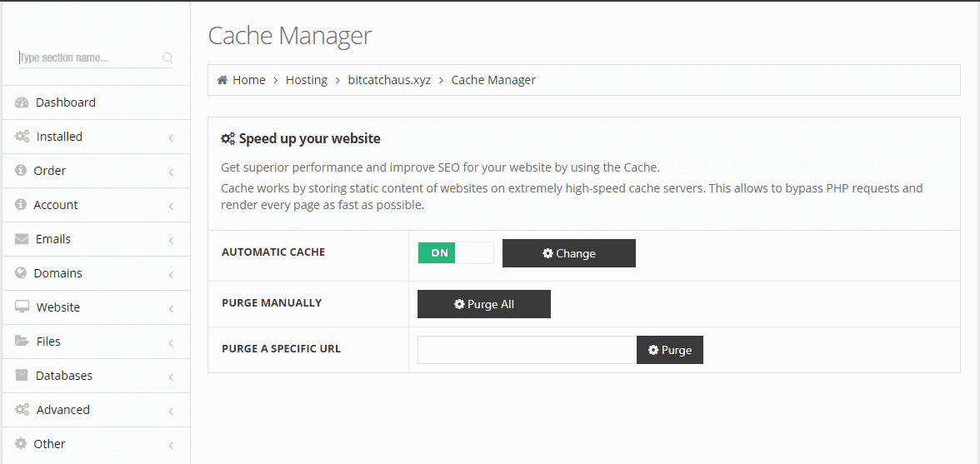The image size is (980, 464).
Task: Click the Website monitor icon
Action: pyautogui.click(x=22, y=307)
